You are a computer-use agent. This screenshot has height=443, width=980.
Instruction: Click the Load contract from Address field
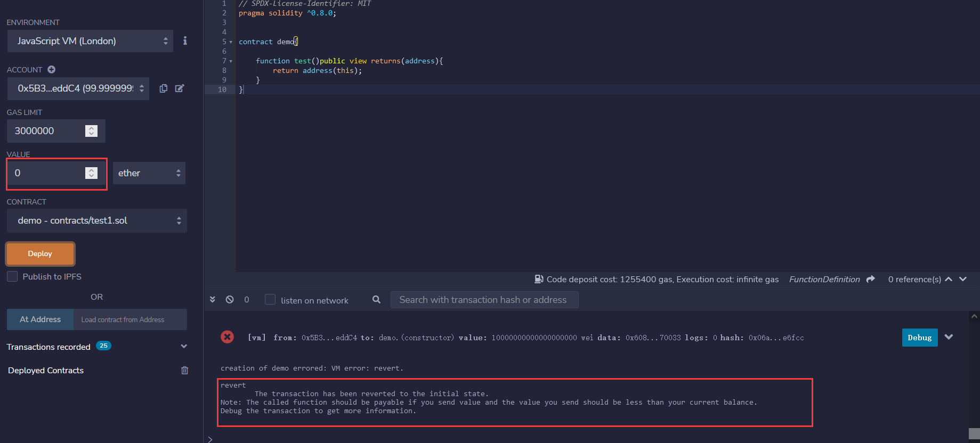coord(130,319)
